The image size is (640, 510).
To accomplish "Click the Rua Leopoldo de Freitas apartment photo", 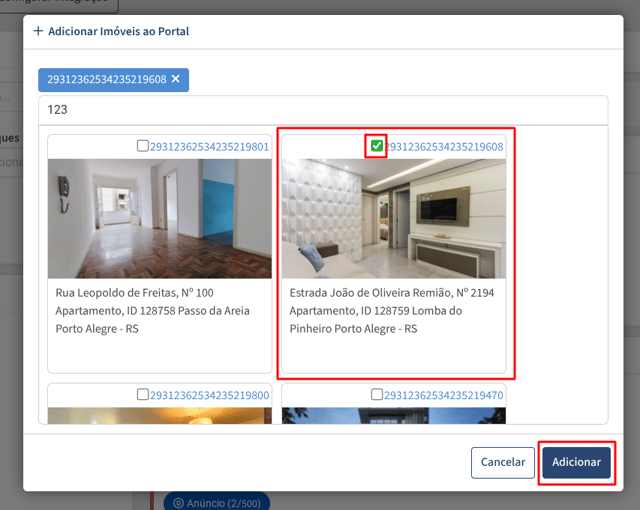I will [x=160, y=219].
